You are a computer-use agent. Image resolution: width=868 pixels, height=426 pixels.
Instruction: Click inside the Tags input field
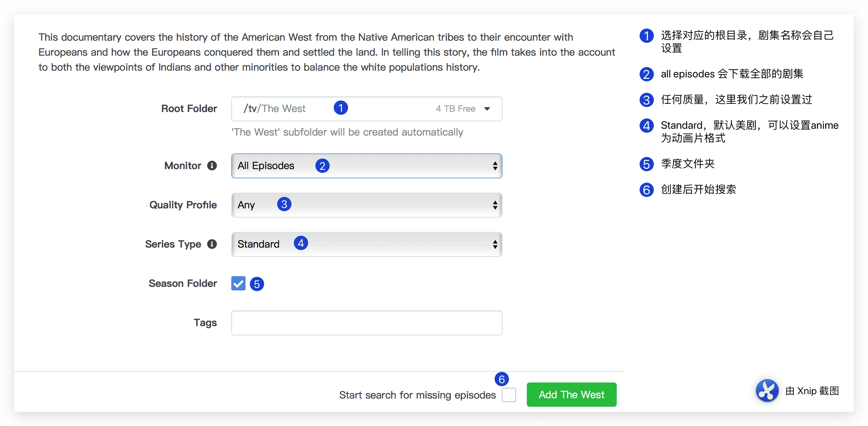(367, 323)
